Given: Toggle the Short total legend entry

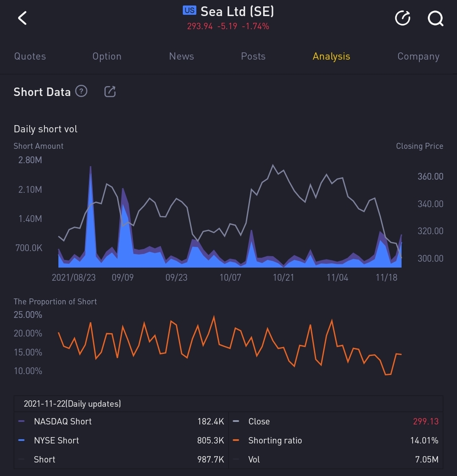Looking at the screenshot, I should point(44,460).
